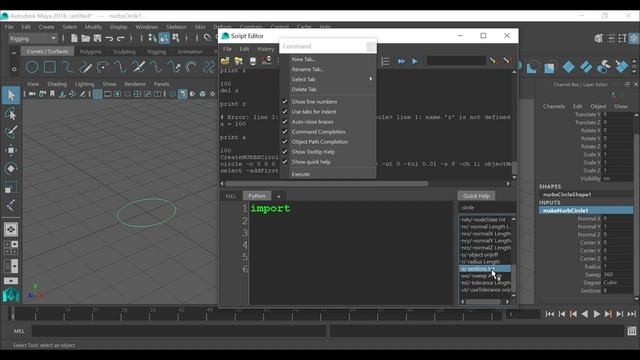Viewport: 640px width, 360px height.
Task: Open the Shading menu in viewport panel
Action: pyautogui.click(x=57, y=84)
